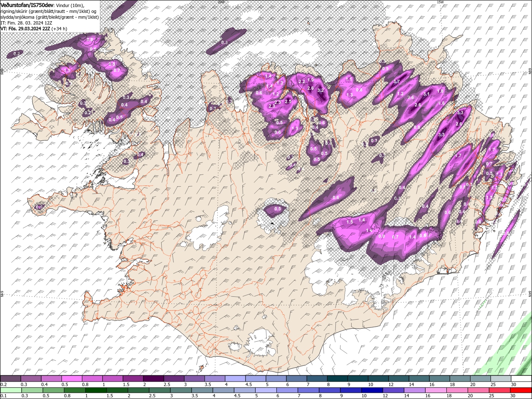Click the snow legend swatch between 0.2 and 0.3
The height and width of the screenshot is (399, 532).
(x=11, y=379)
